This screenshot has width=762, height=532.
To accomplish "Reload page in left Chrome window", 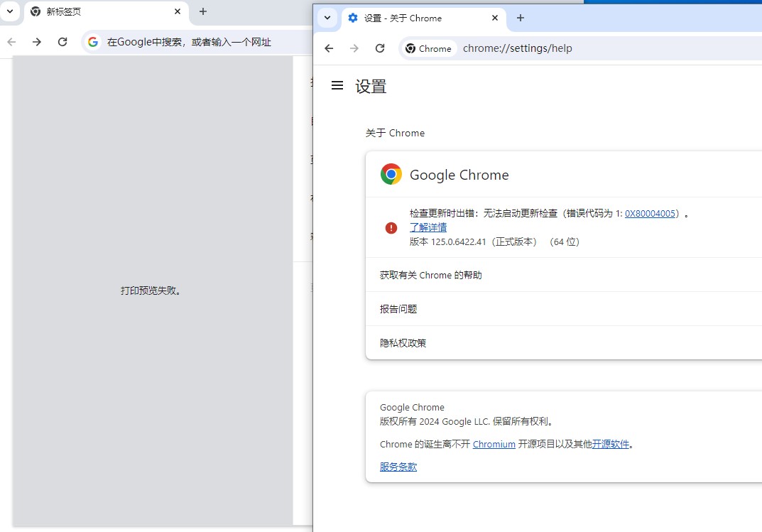I will [x=62, y=42].
